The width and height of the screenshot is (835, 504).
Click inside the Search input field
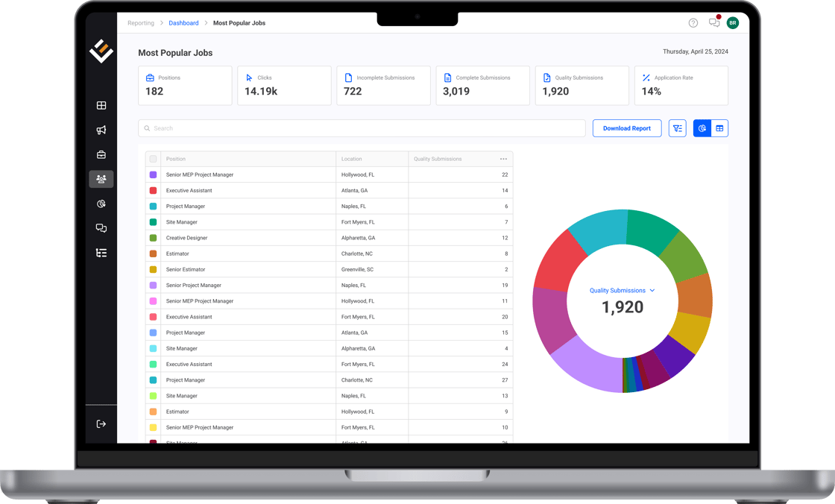(362, 128)
